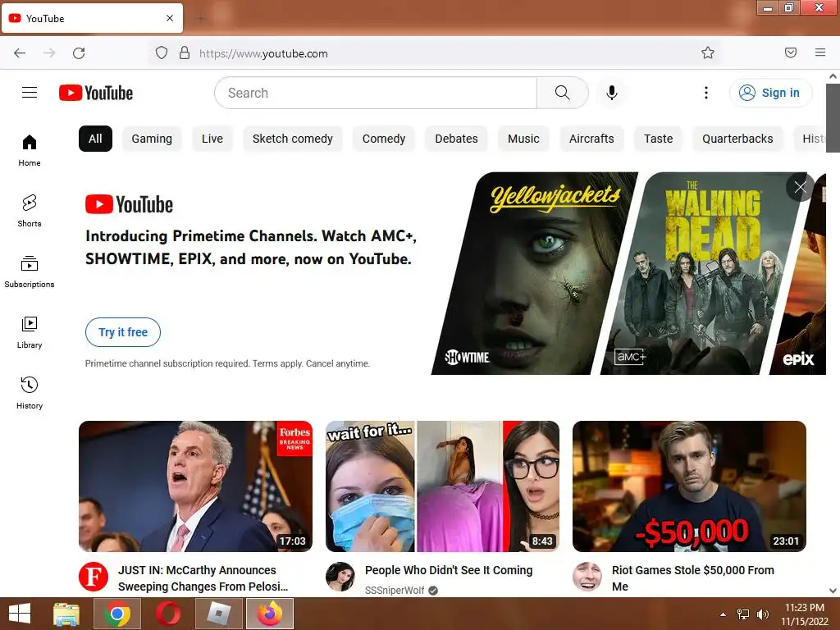Open video title JUST IN: McCarthy Announces
The width and height of the screenshot is (840, 630).
[203, 578]
